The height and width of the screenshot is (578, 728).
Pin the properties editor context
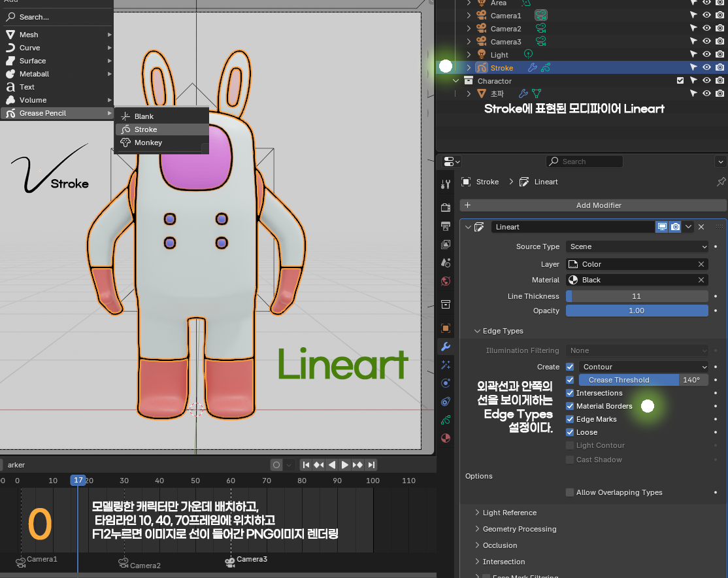click(x=721, y=182)
